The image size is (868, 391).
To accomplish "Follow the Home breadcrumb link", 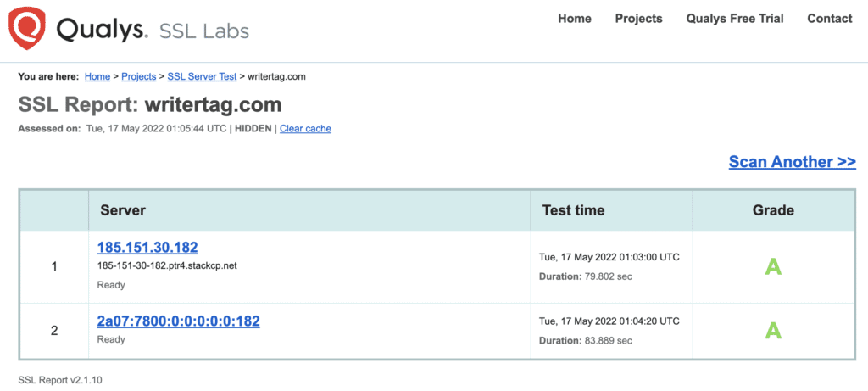I will 97,77.
